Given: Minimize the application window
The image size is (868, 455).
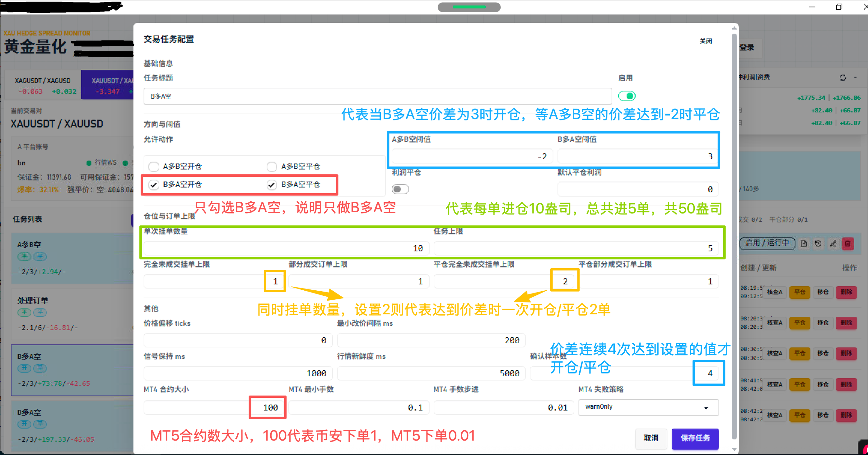Looking at the screenshot, I should [812, 7].
